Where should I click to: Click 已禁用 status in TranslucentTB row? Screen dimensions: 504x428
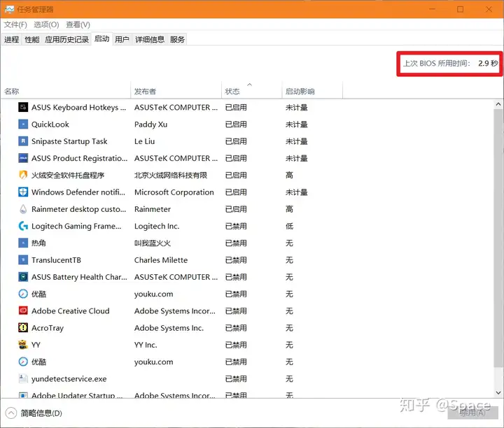[236, 260]
